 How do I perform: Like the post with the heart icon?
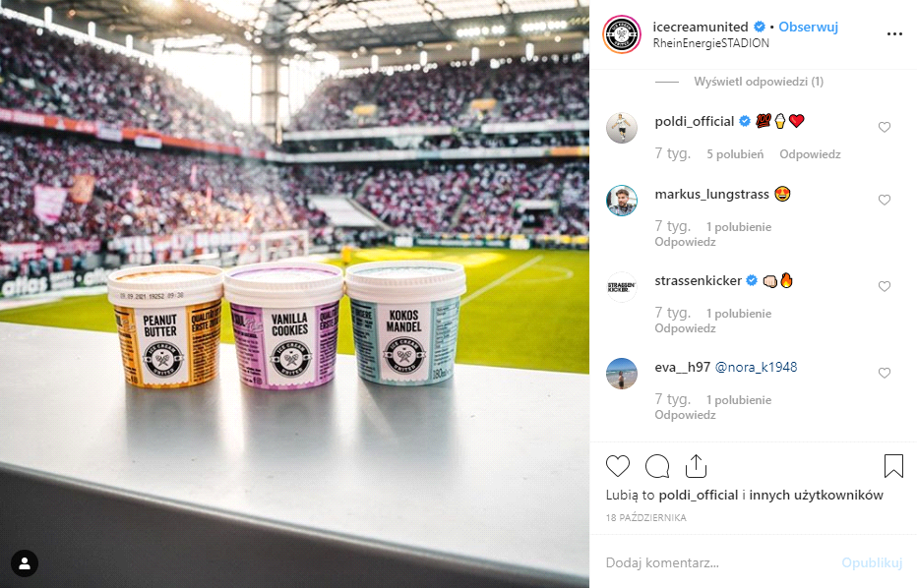tap(618, 466)
